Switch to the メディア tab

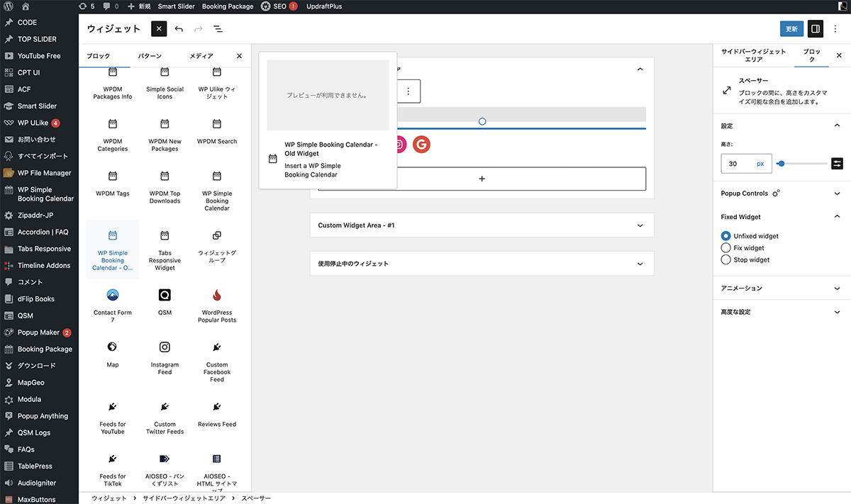201,56
